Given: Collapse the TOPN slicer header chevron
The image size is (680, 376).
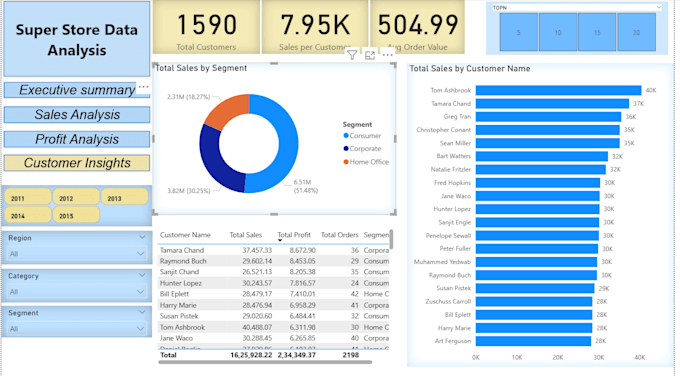Looking at the screenshot, I should pos(658,7).
